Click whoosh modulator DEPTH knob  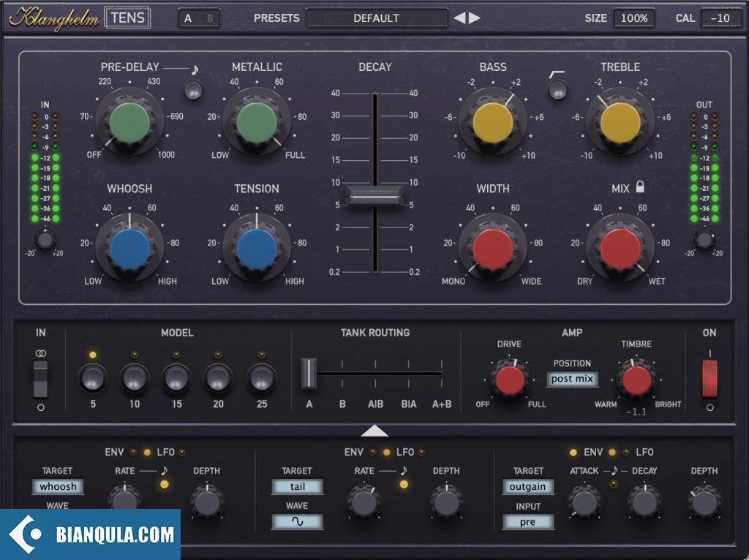(x=207, y=502)
